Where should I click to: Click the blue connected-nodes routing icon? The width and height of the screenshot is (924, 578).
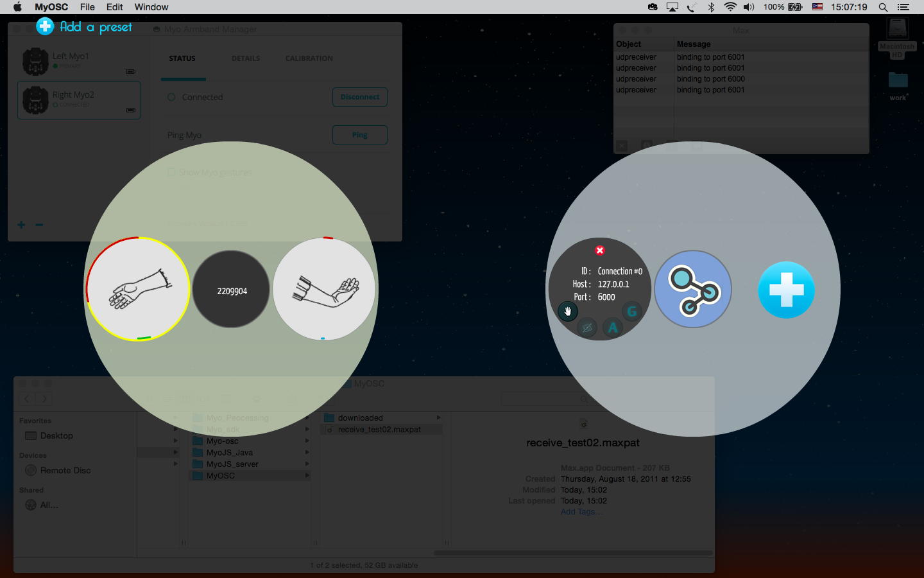pyautogui.click(x=693, y=289)
